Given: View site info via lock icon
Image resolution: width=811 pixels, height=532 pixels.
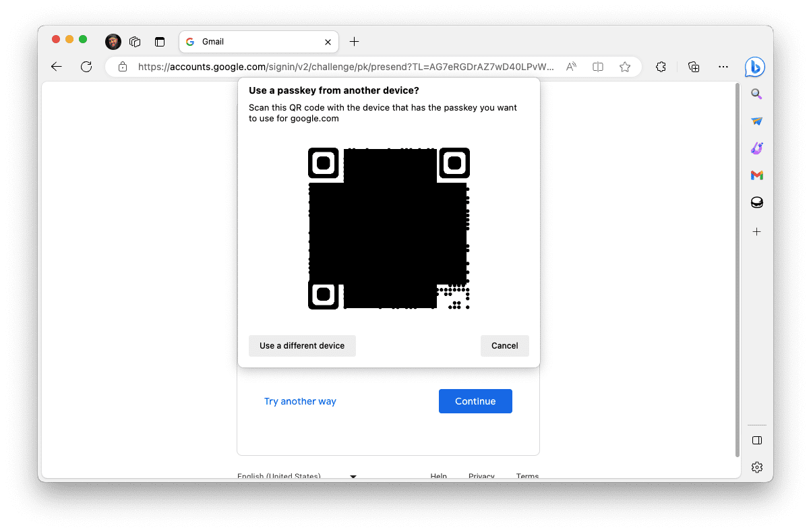Looking at the screenshot, I should 123,67.
